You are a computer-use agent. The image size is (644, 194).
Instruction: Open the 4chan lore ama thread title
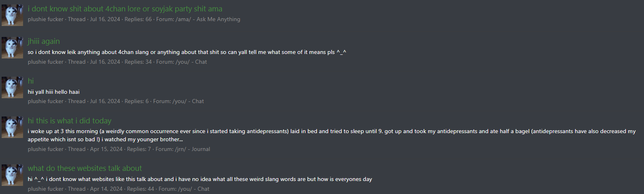[125, 9]
